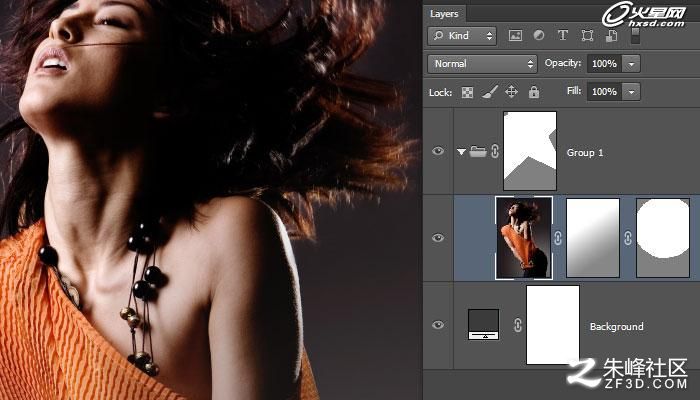Lock transparent pixels icon

(x=467, y=92)
